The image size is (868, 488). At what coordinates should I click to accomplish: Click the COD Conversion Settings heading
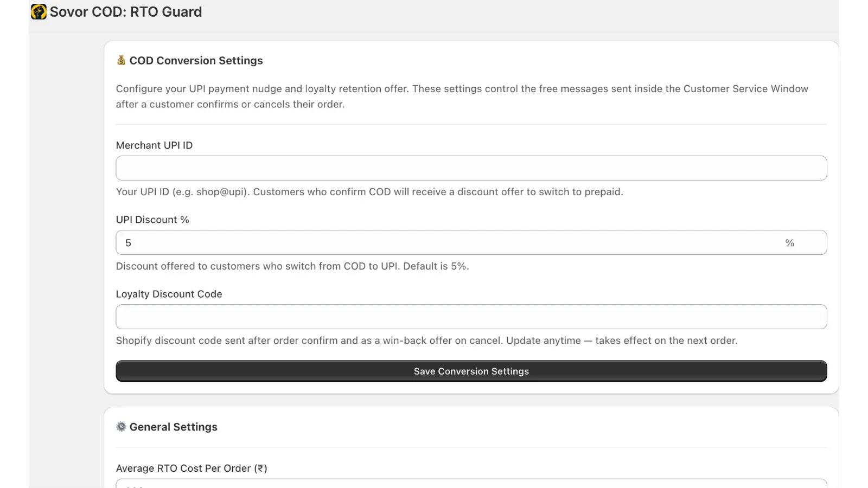pos(196,61)
